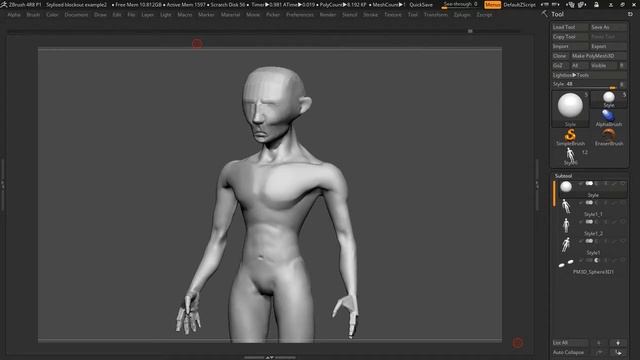The width and height of the screenshot is (640, 360).
Task: Toggle the R button next to Visible
Action: (x=622, y=65)
